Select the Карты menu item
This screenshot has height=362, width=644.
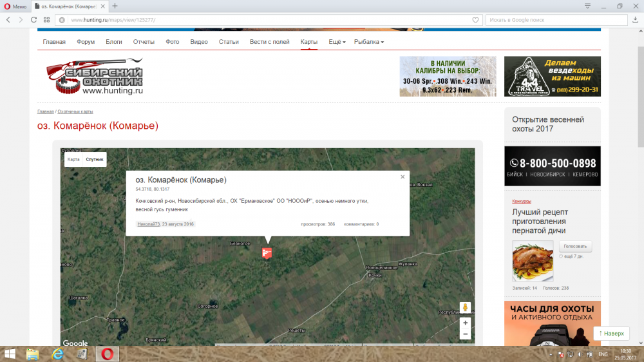click(x=309, y=42)
